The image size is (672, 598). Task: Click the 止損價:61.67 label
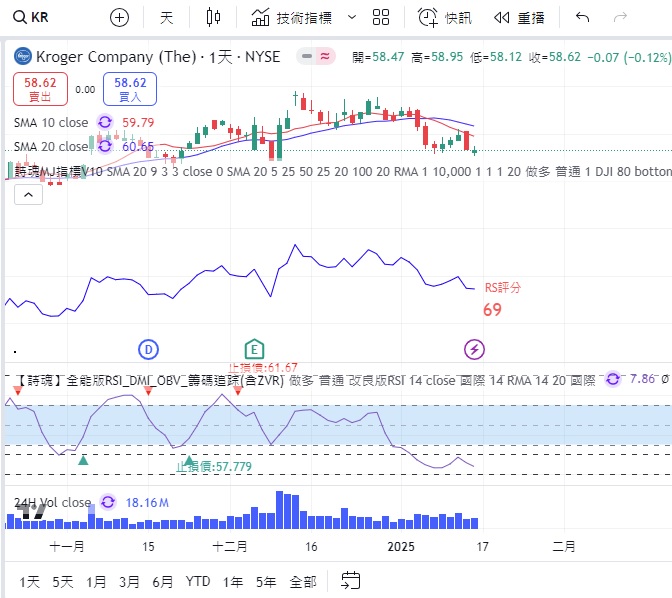pyautogui.click(x=262, y=367)
